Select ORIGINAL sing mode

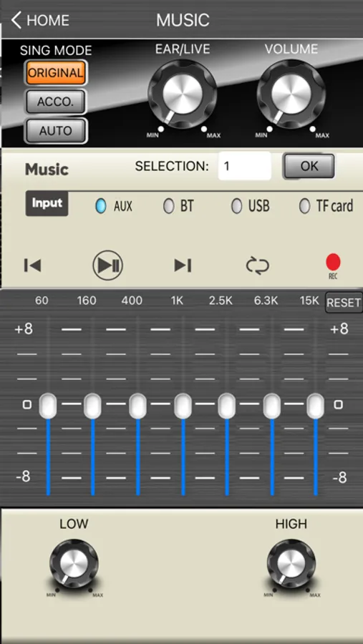coord(56,73)
